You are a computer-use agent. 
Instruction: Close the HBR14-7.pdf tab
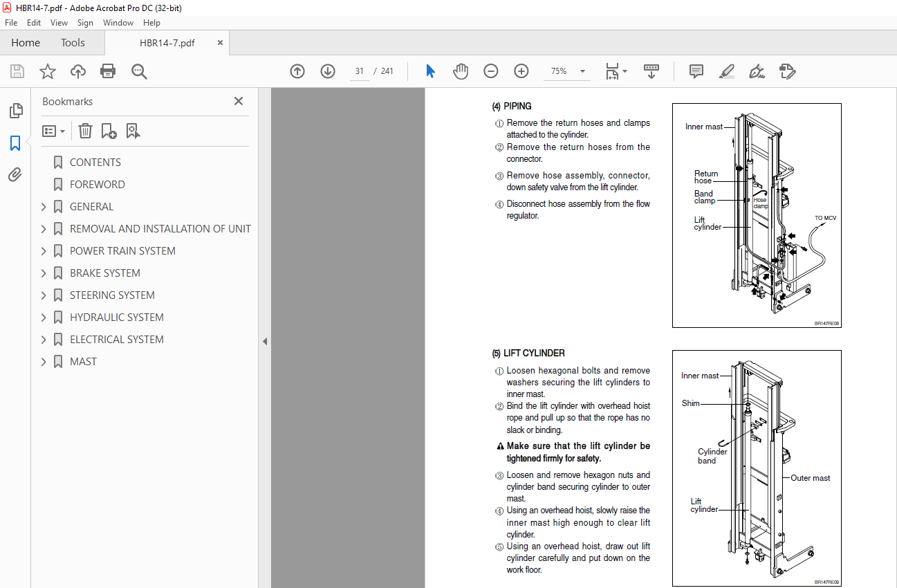click(x=221, y=43)
